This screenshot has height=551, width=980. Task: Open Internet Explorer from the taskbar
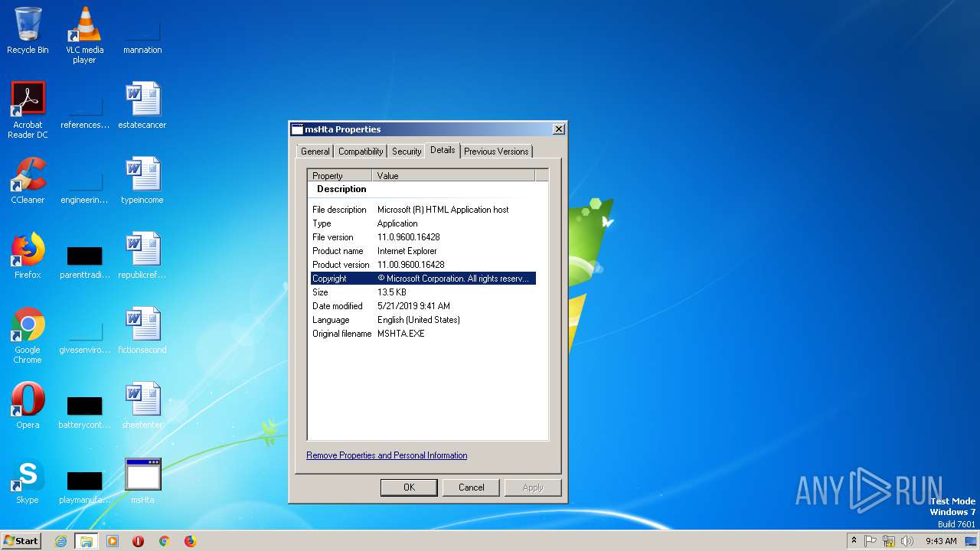61,541
